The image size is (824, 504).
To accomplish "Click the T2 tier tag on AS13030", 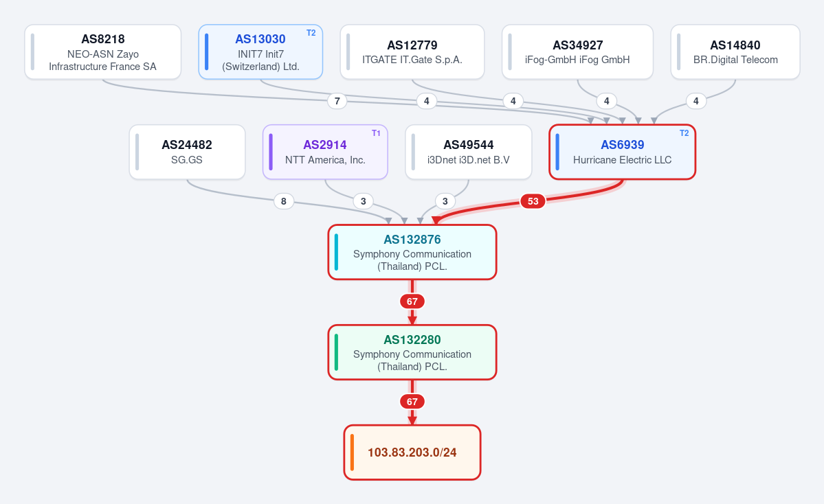I will 311,33.
